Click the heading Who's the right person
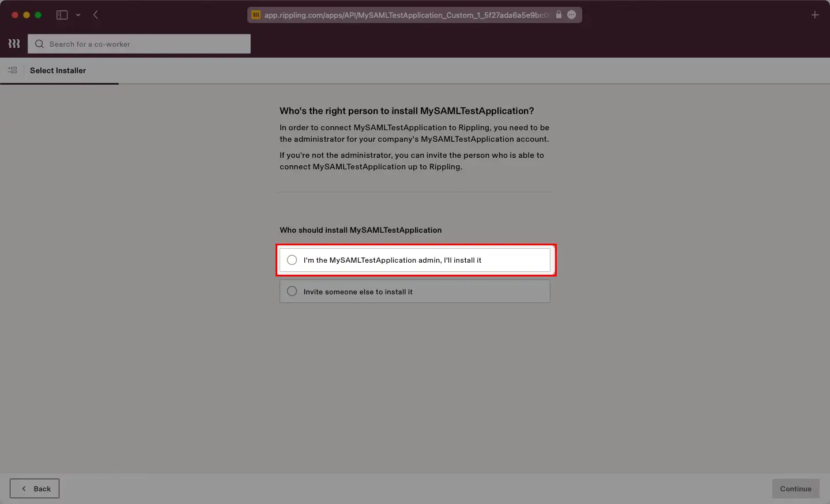This screenshot has height=504, width=830. [x=406, y=111]
